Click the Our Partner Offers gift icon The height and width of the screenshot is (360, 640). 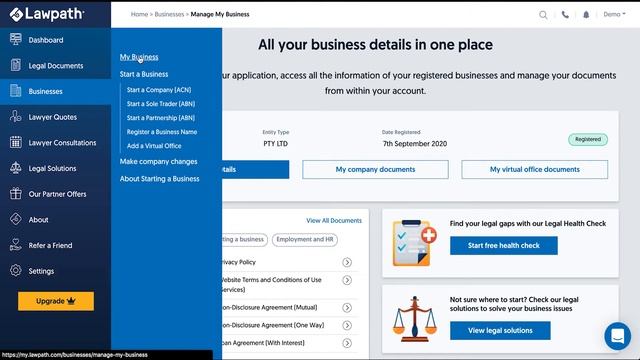click(16, 193)
